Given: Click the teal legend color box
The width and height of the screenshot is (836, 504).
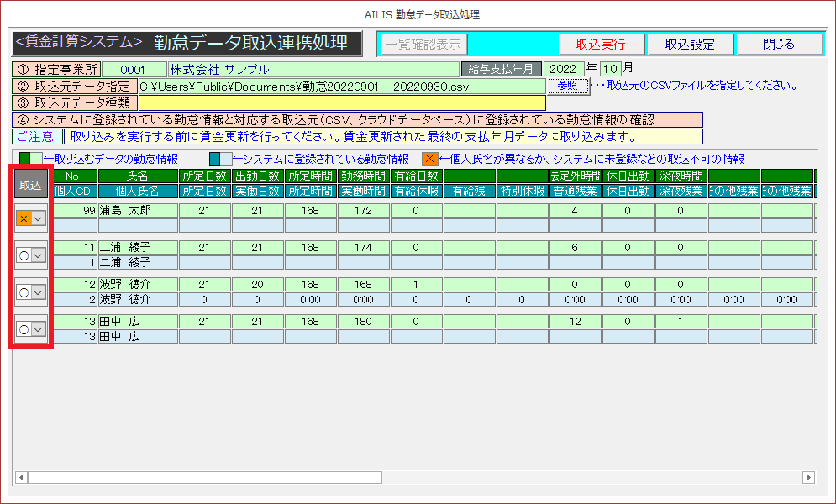Looking at the screenshot, I should tap(215, 159).
